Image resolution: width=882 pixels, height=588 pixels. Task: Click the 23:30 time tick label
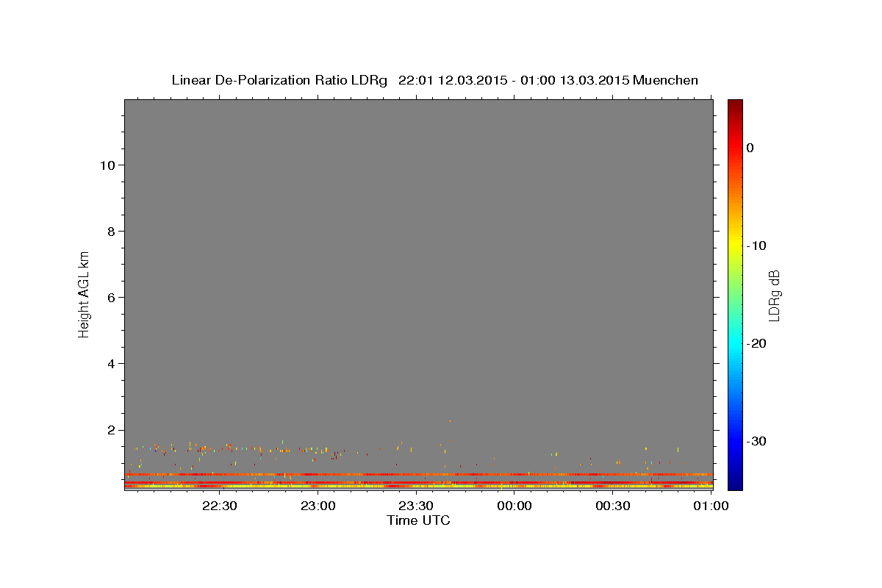[x=416, y=506]
